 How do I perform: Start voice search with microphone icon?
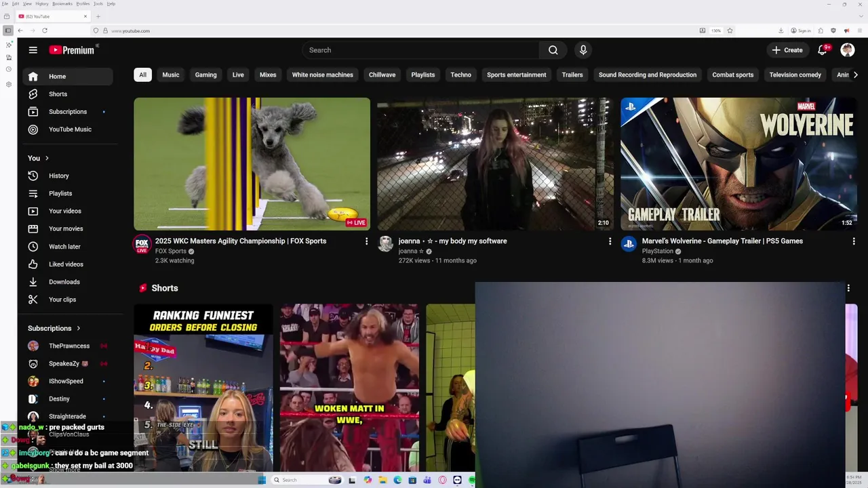coord(583,50)
